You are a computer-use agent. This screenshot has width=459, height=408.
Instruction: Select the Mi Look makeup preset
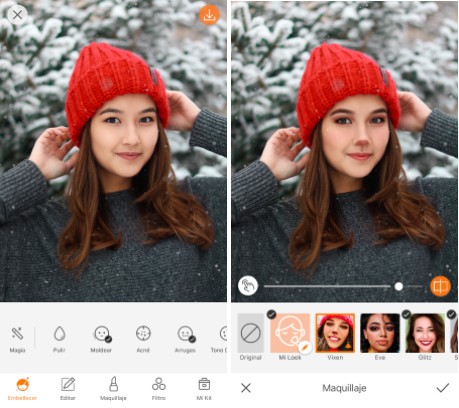(x=290, y=337)
